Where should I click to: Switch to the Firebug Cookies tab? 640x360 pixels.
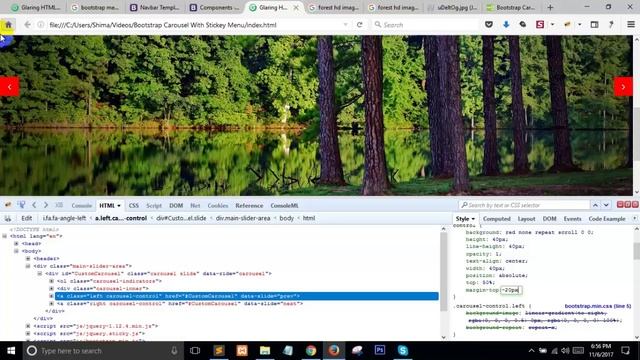pyautogui.click(x=218, y=205)
